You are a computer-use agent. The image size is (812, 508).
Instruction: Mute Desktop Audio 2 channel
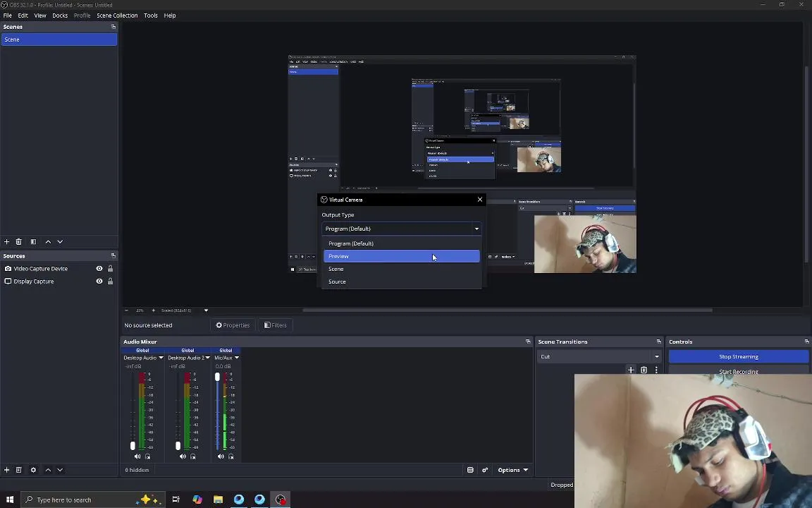point(183,456)
